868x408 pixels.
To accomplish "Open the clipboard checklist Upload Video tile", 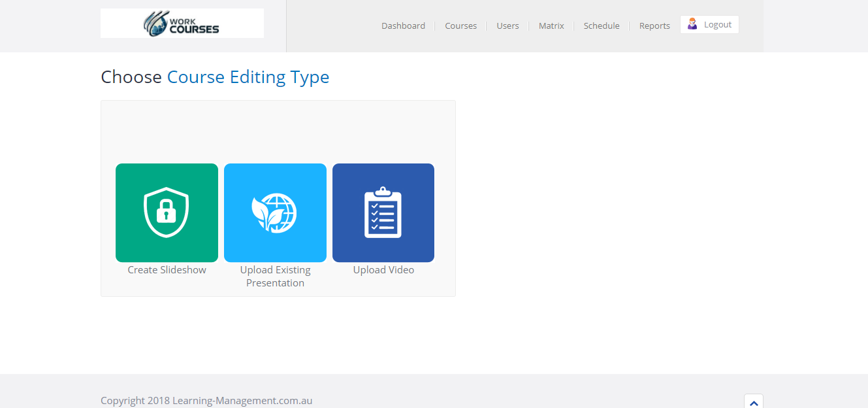I will tap(383, 212).
